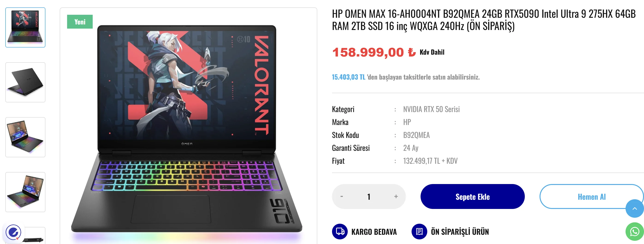Select the rear-view laptop thumbnail
The image size is (644, 244).
click(25, 82)
